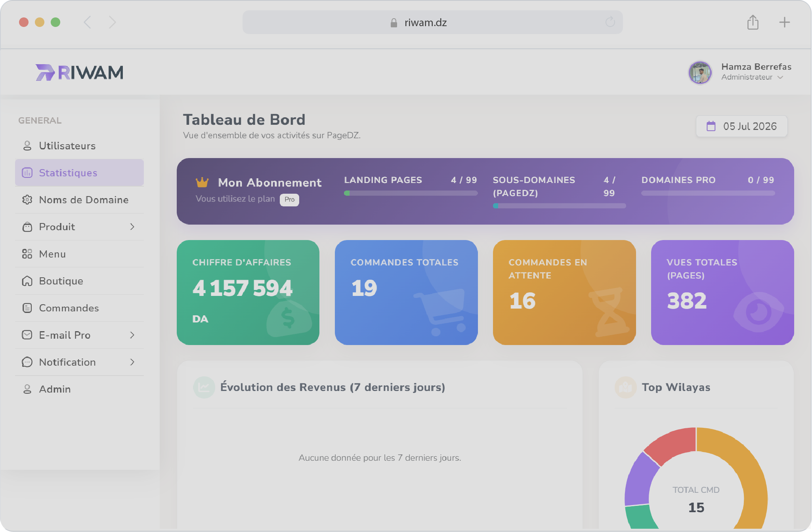The image size is (812, 532).
Task: Expand the Produit submenu chevron
Action: (132, 227)
